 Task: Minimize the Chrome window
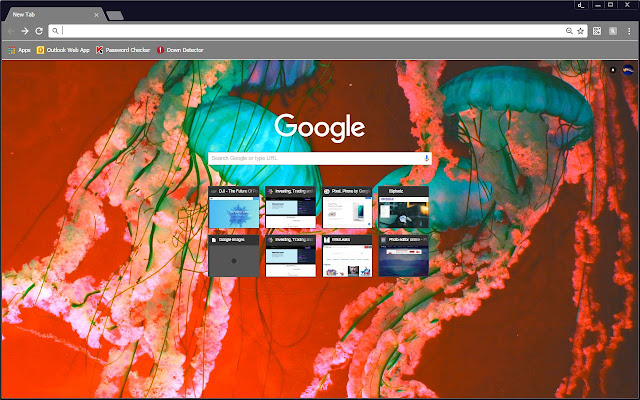pos(598,5)
